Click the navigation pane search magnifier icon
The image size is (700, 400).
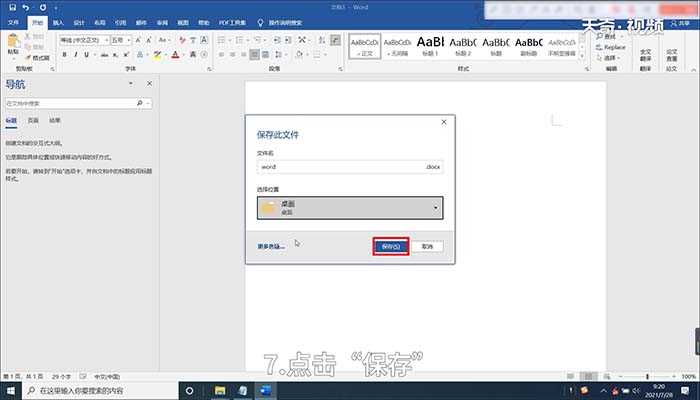(x=139, y=102)
